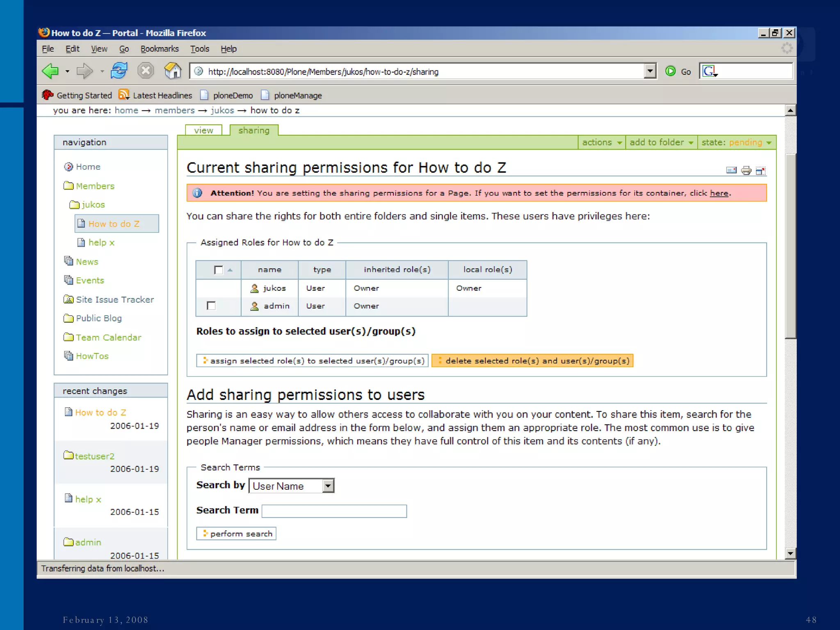840x630 pixels.
Task: Open Latest Headlines RSS bookmark
Action: [x=156, y=95]
